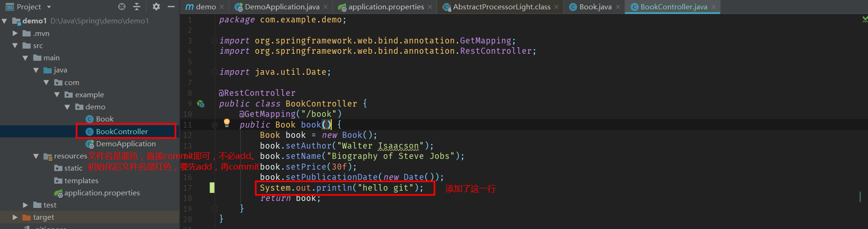868x229 pixels.
Task: Click the locate current file target icon
Action: (122, 7)
